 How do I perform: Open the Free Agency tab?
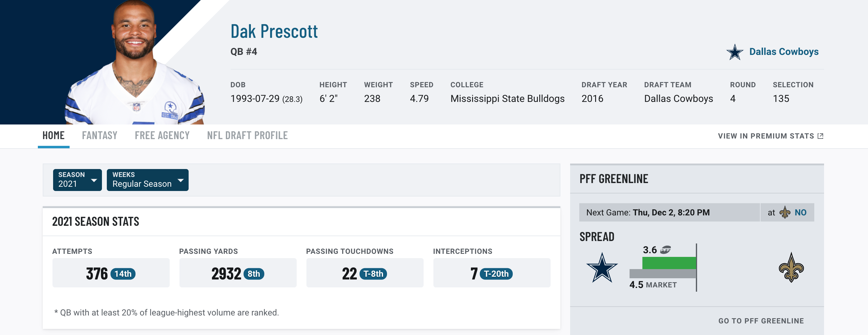tap(162, 135)
